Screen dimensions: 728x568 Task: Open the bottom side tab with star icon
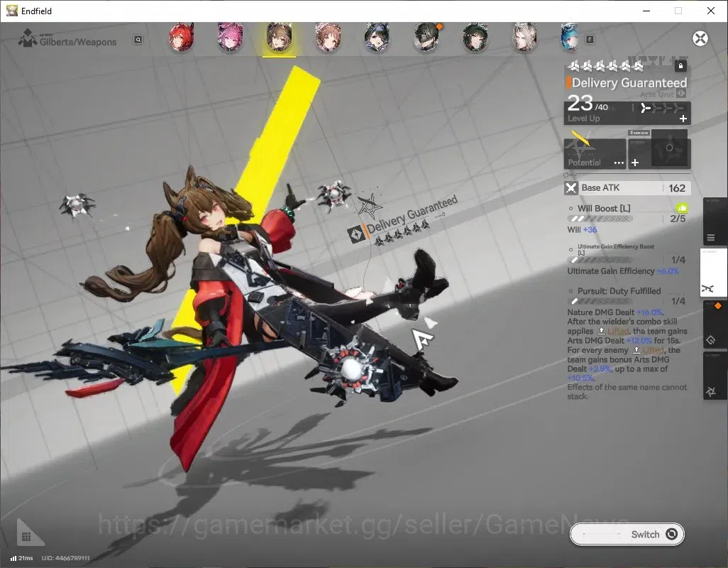click(x=715, y=376)
